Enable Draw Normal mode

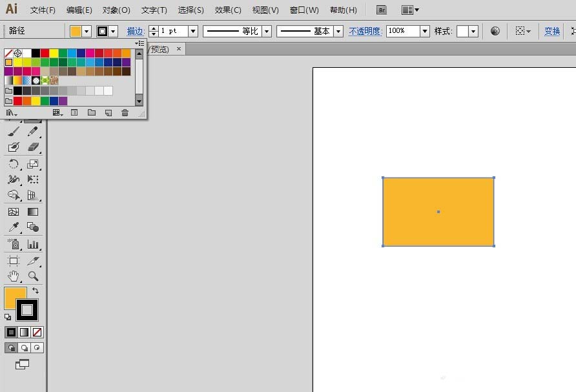point(11,347)
